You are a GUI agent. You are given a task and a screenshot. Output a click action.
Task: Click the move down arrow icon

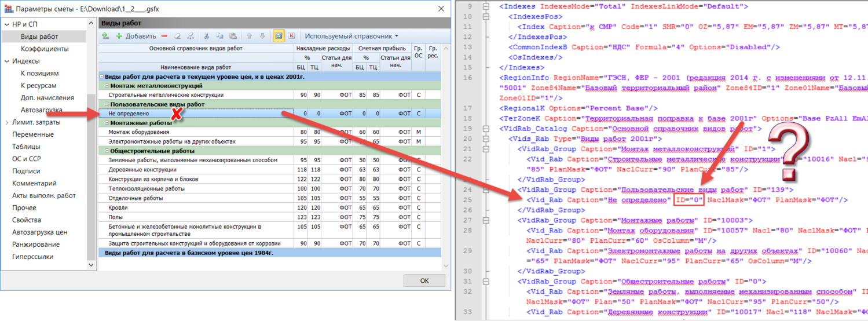262,36
